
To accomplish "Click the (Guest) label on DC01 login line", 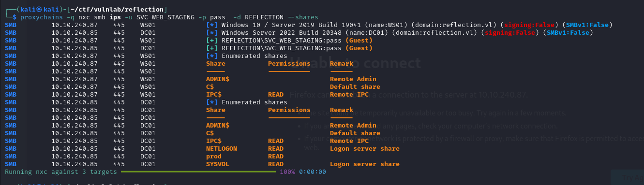I will point(359,48).
